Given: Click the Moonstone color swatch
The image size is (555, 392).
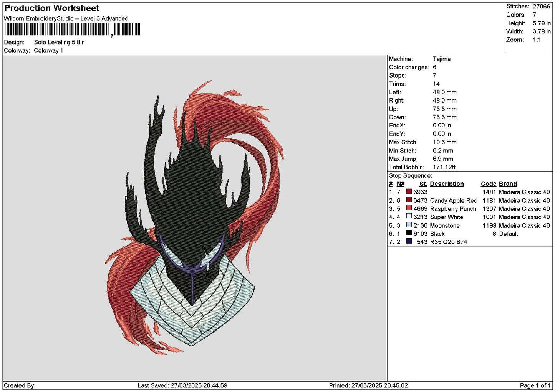Looking at the screenshot, I should tap(409, 225).
